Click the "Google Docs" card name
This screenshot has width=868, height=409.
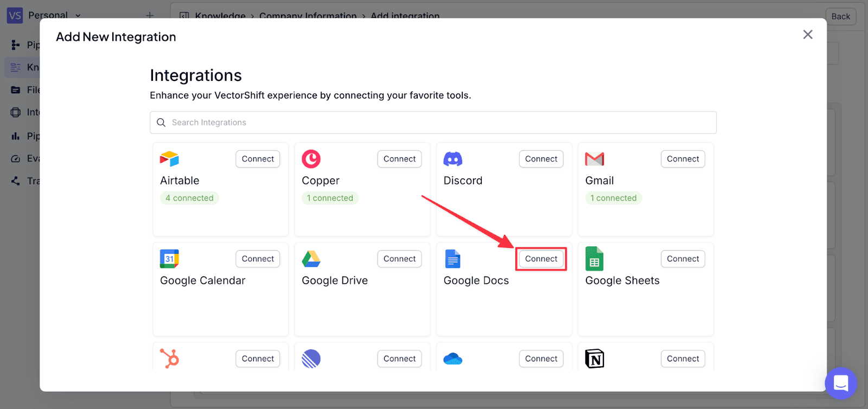476,280
